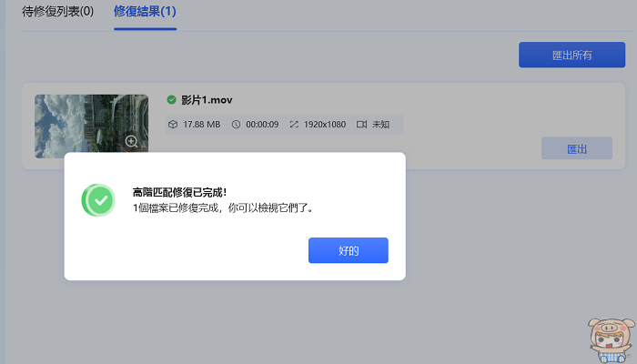This screenshot has width=637, height=364.
Task: Click 匯出 button for 影片1.mov
Action: pos(576,148)
